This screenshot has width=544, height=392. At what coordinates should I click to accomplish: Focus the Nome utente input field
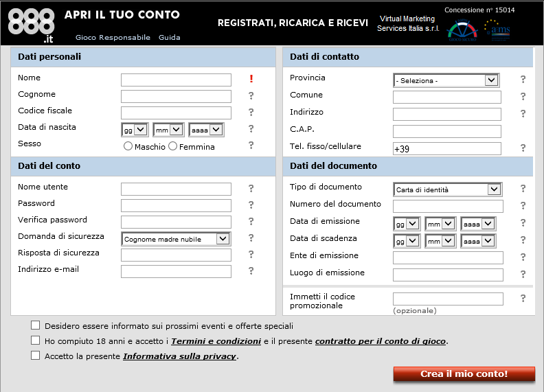pos(177,189)
